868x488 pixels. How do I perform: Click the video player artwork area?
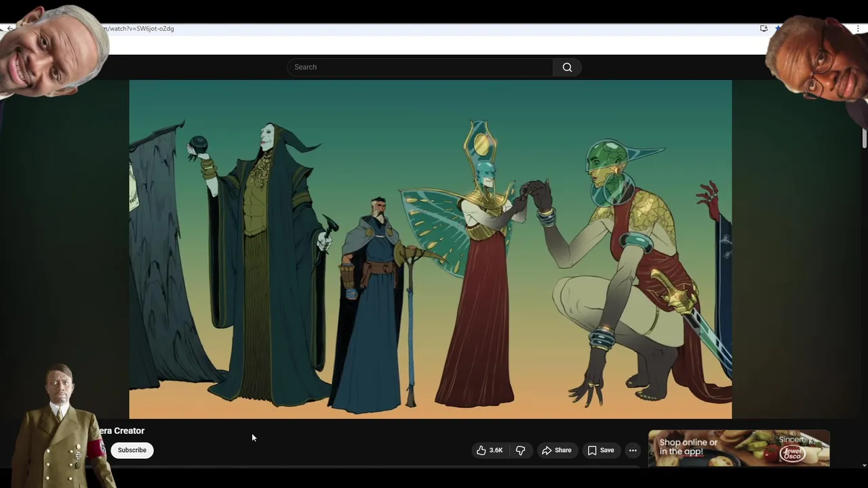click(431, 249)
